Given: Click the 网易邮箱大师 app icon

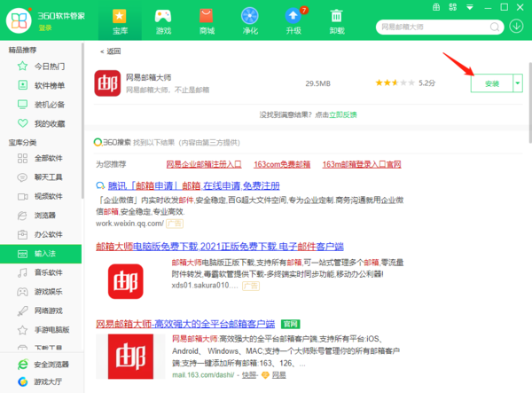Looking at the screenshot, I should [108, 83].
